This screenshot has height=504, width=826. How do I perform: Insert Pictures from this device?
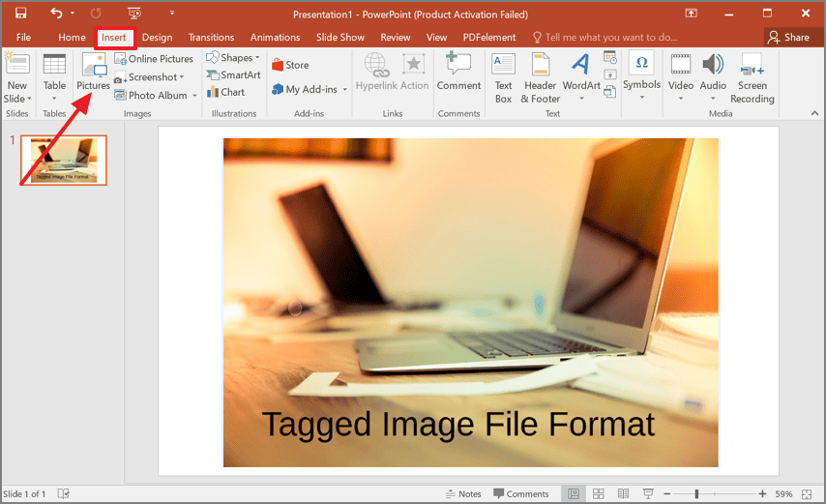click(x=93, y=72)
